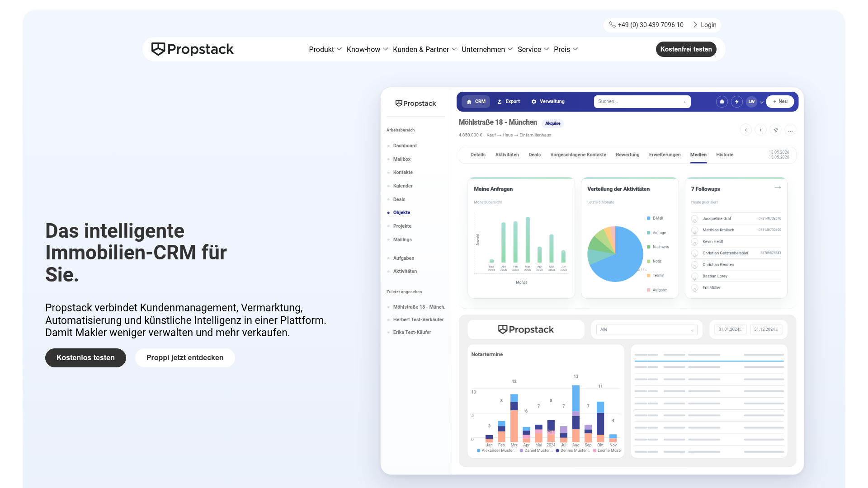Click the next arrow next to Möhlstraße title
The height and width of the screenshot is (488, 868).
pyautogui.click(x=761, y=130)
